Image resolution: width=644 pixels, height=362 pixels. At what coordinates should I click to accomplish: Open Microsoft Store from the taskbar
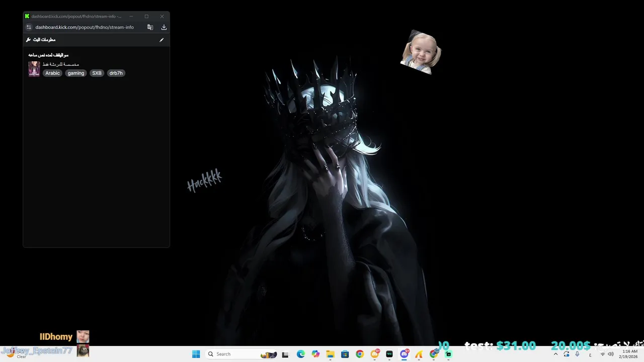tap(345, 354)
